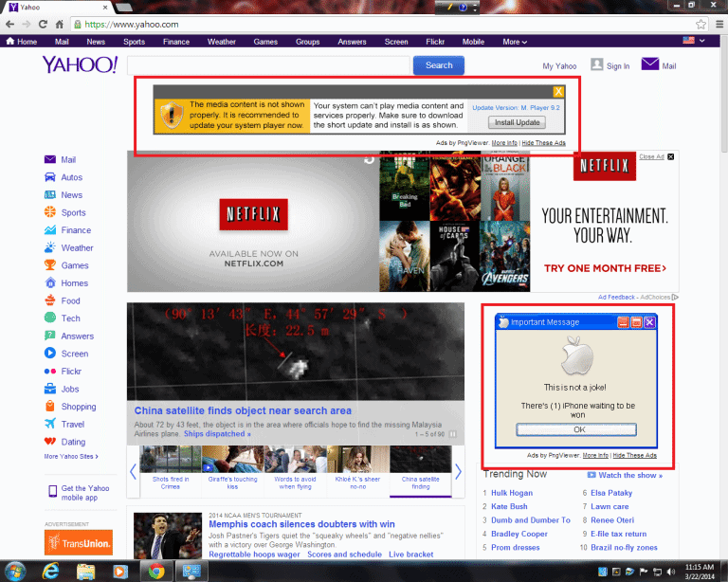This screenshot has width=728, height=582.
Task: Open Flickr in the top navigation bar
Action: (x=435, y=42)
